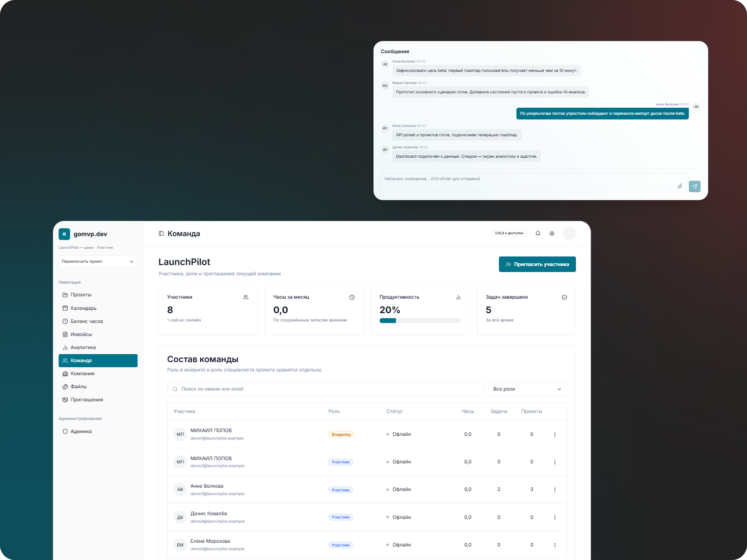
Task: Click people icon in Участники card
Action: (x=246, y=297)
